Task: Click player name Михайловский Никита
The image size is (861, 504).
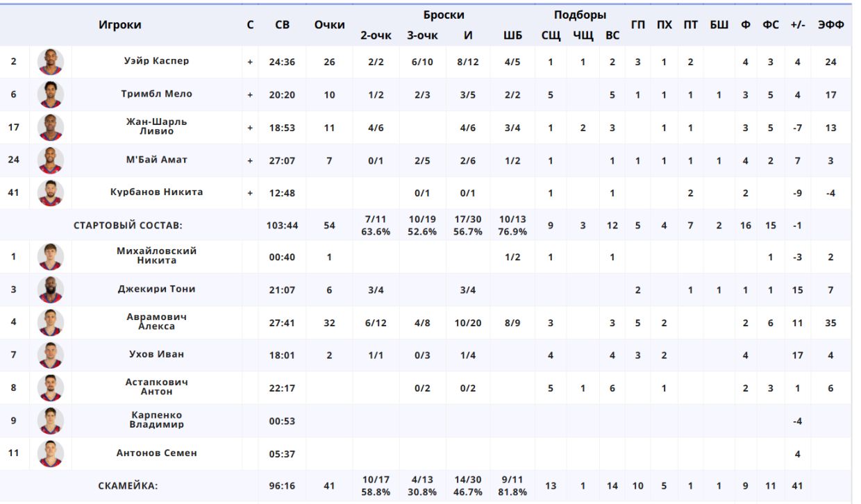Action: tap(156, 256)
